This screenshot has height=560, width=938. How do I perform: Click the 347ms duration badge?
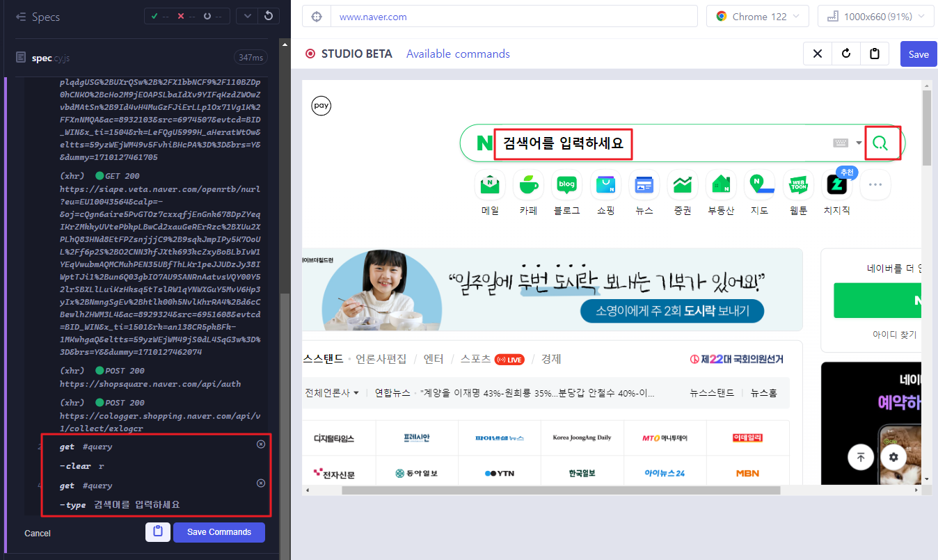point(250,58)
